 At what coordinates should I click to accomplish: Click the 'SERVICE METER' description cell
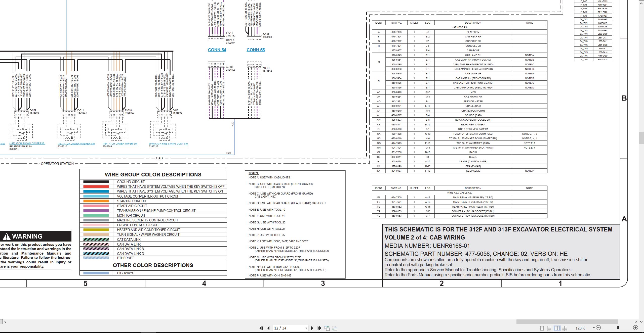click(x=473, y=102)
